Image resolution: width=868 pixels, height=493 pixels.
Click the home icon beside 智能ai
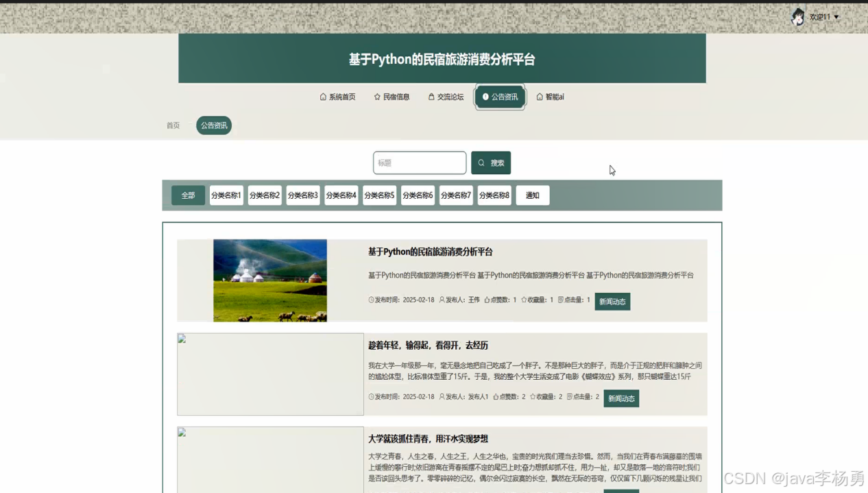tap(540, 97)
